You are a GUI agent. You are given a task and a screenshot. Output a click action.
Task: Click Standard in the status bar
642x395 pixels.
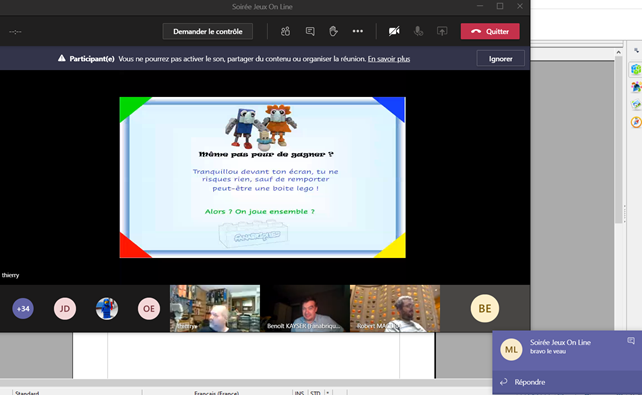27,393
